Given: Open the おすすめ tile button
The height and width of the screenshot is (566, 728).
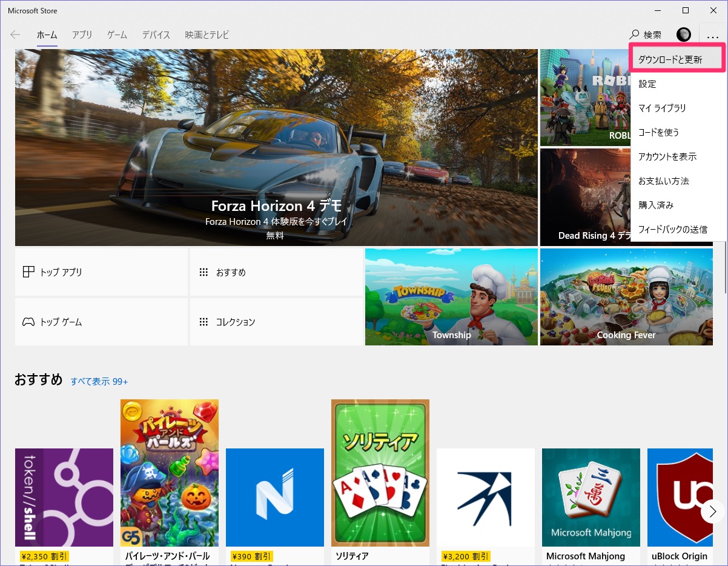Looking at the screenshot, I should click(276, 272).
